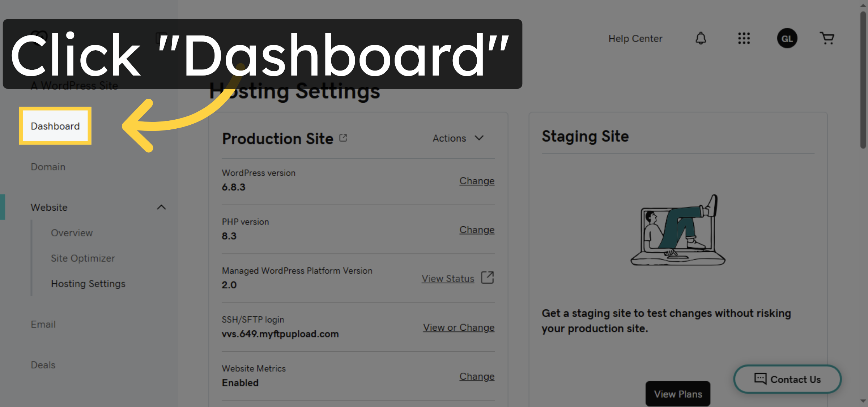Click the external link icon beside View Status

(487, 278)
